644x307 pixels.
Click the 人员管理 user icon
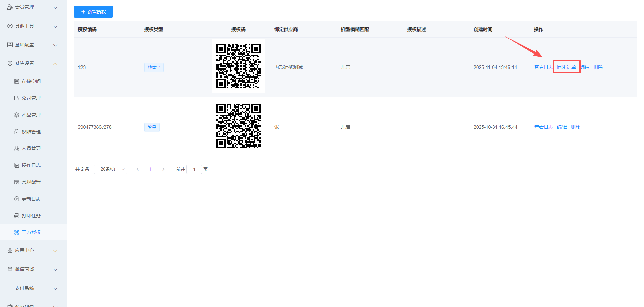click(x=17, y=148)
